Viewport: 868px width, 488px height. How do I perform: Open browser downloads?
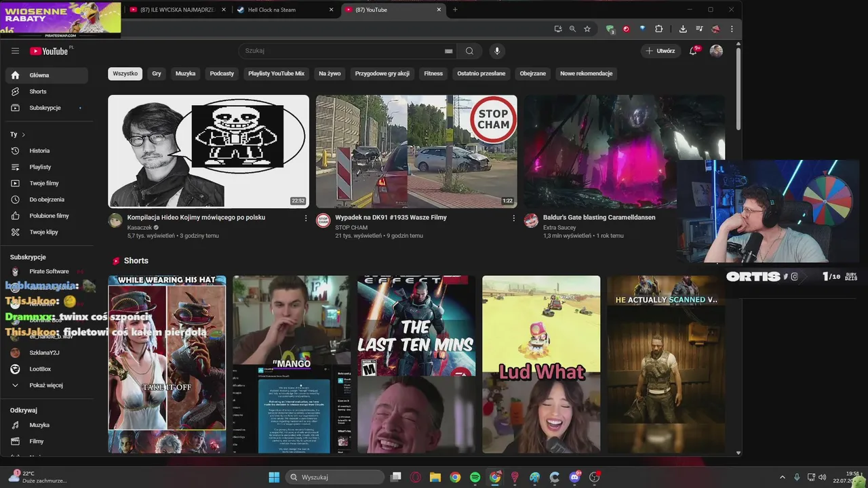tap(683, 29)
